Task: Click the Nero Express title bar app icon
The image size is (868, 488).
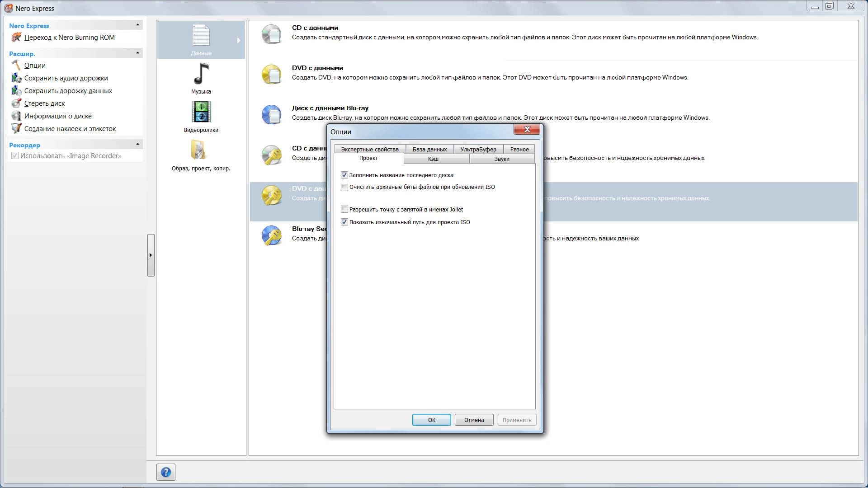Action: (8, 8)
